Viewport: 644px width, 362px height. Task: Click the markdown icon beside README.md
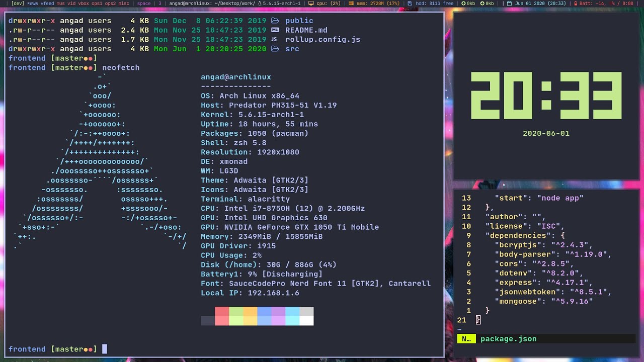coord(275,30)
